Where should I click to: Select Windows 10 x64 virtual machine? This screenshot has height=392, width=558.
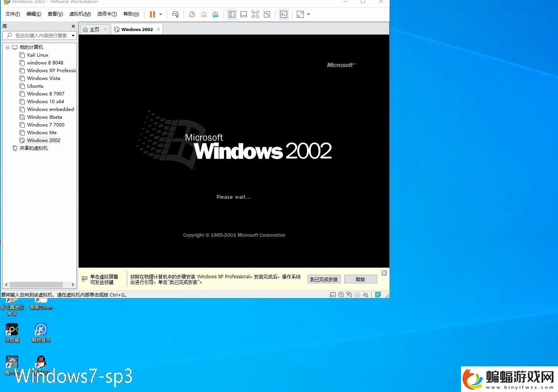[x=45, y=102]
